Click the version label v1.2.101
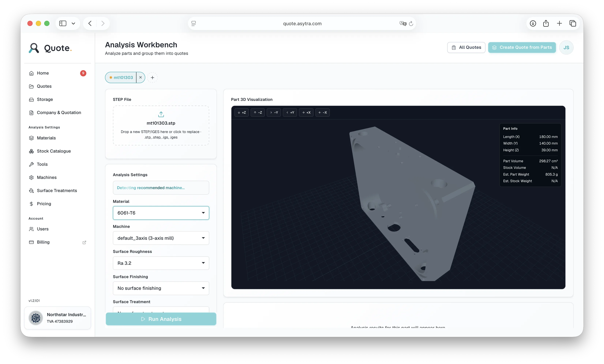Image resolution: width=604 pixels, height=364 pixels. pyautogui.click(x=34, y=301)
